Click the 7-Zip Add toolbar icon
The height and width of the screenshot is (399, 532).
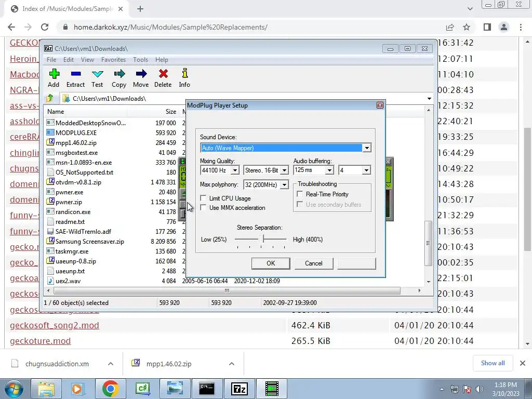[x=54, y=78]
